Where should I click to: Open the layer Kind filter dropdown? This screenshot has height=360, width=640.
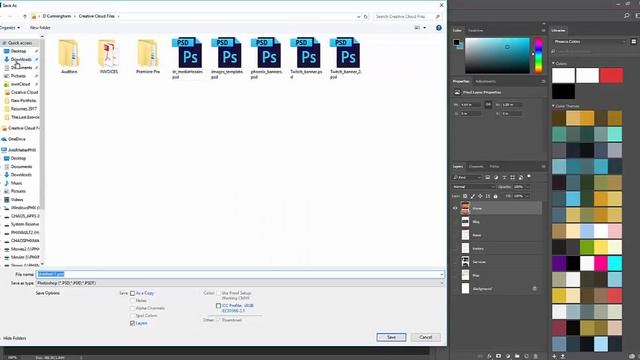(x=467, y=178)
